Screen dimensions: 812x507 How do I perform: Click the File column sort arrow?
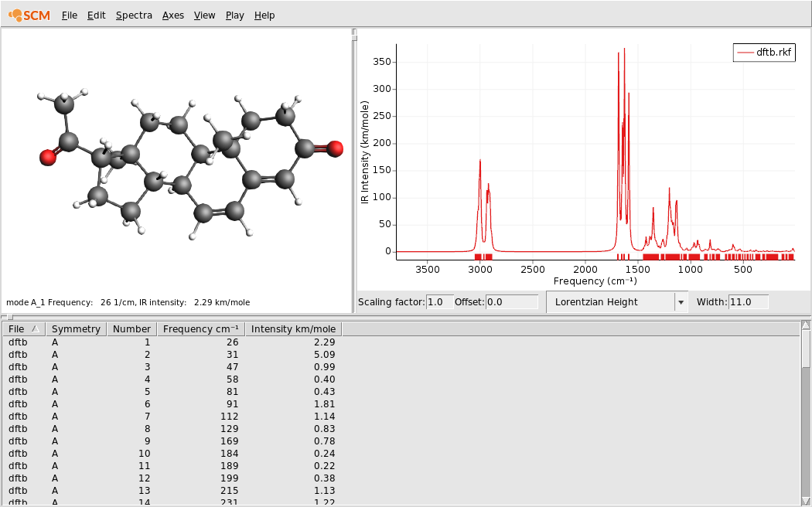click(36, 329)
